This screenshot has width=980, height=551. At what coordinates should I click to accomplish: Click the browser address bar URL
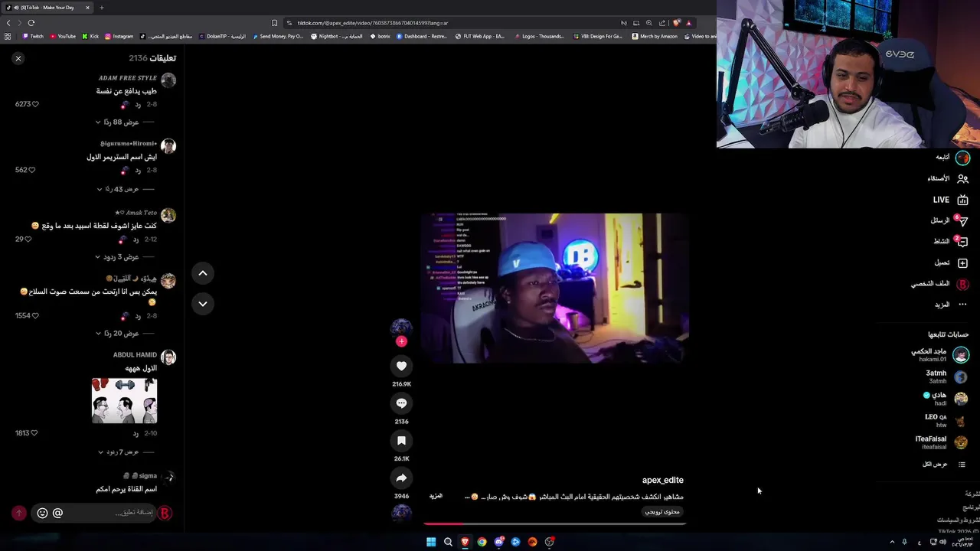tap(372, 23)
